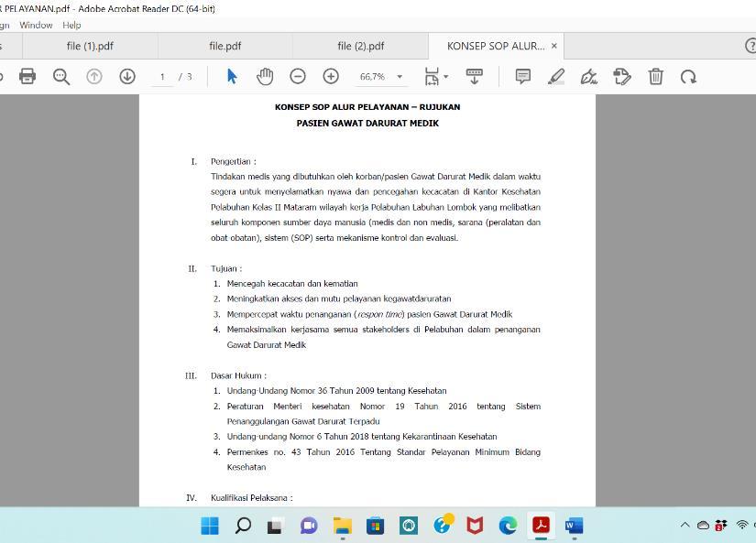Viewport: 756px width, 543px height.
Task: Activate the Hand pan tool
Action: pos(265,76)
